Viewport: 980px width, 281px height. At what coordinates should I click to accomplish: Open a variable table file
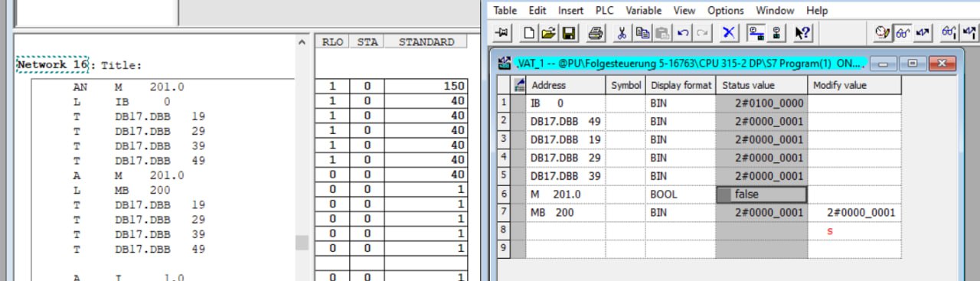548,33
